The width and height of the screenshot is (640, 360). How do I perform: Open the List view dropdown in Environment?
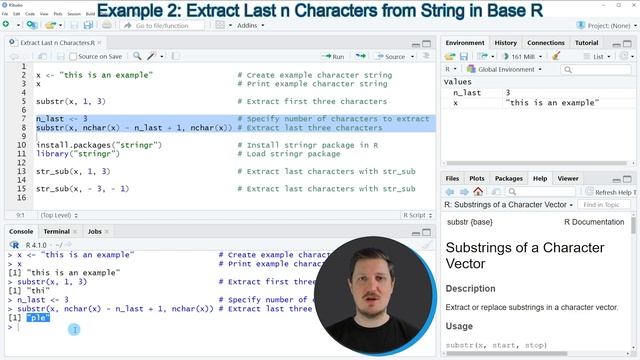pyautogui.click(x=597, y=56)
